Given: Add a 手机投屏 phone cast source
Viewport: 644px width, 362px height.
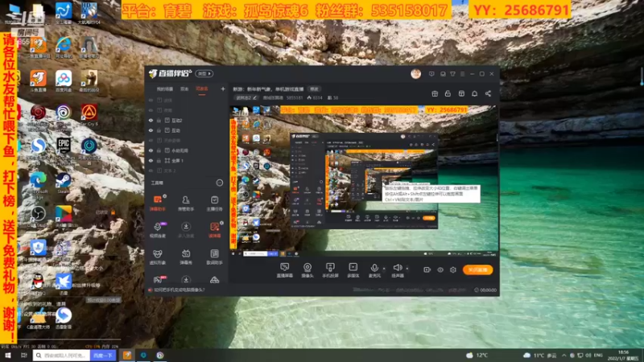Looking at the screenshot, I should click(x=330, y=270).
